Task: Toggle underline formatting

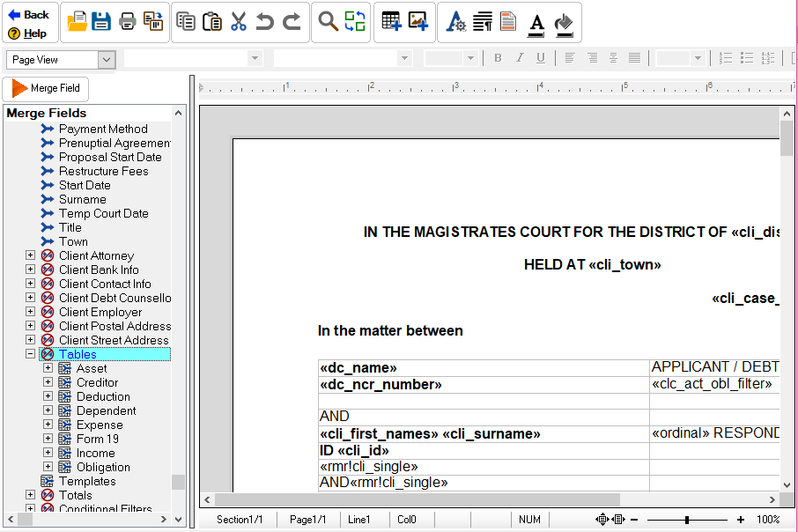Action: click(x=540, y=57)
